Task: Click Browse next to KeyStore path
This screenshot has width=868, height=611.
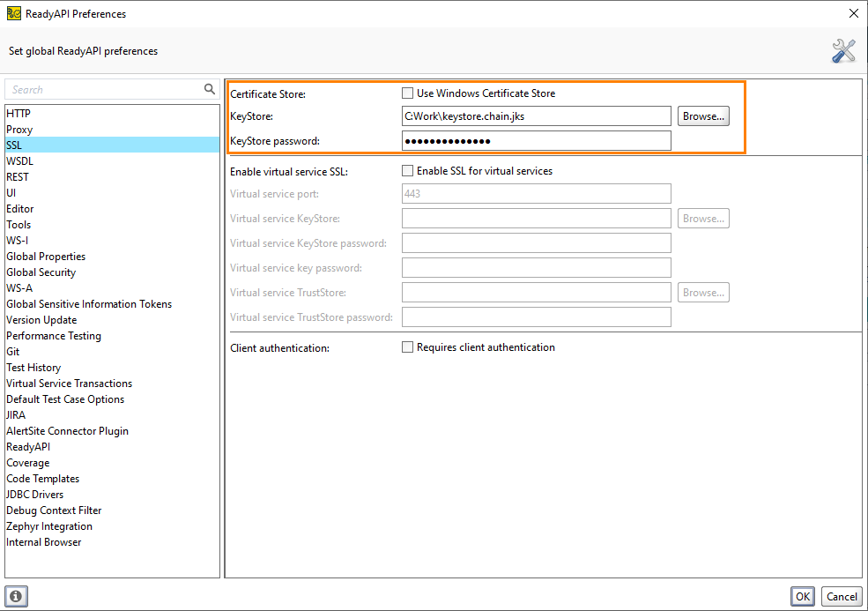Action: (703, 116)
